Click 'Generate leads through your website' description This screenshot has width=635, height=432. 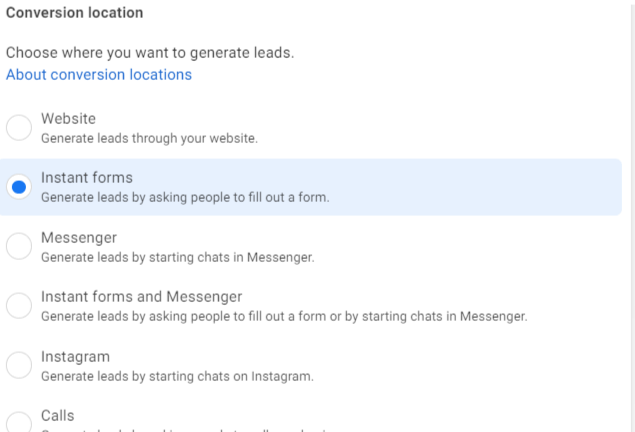tap(149, 138)
